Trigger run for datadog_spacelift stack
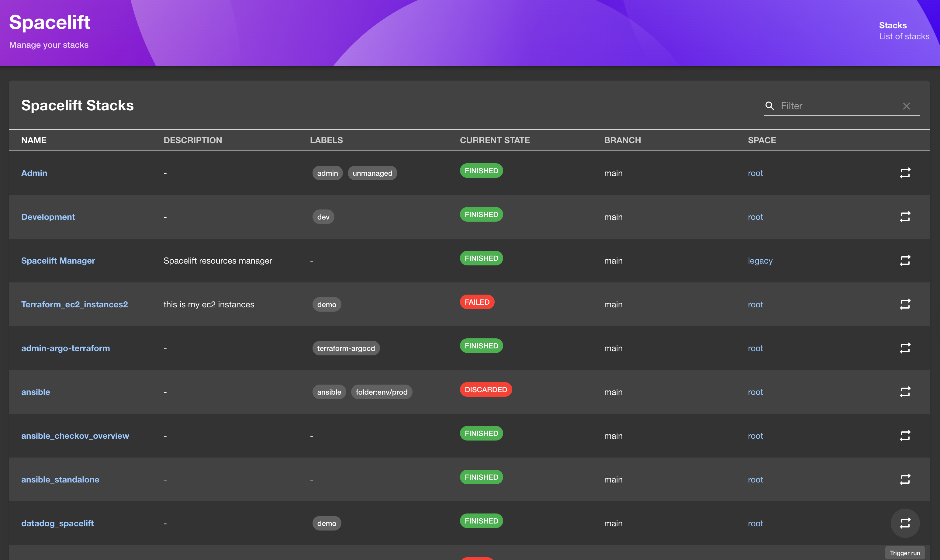 click(x=905, y=523)
